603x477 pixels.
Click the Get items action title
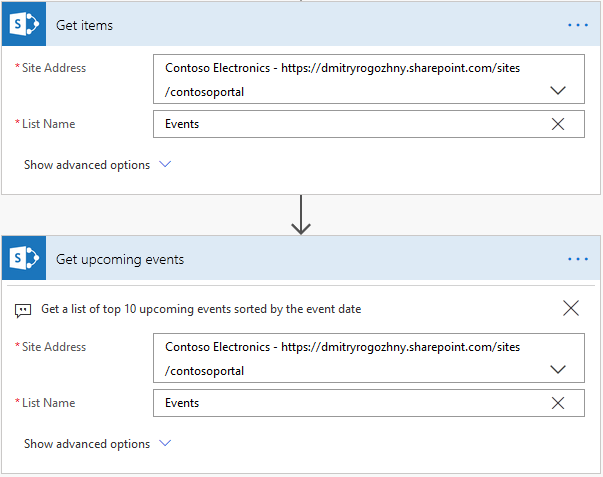tap(84, 25)
